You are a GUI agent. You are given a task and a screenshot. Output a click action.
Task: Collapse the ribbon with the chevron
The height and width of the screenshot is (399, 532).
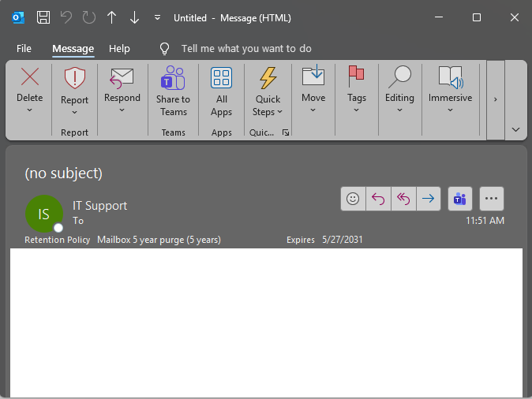tap(515, 129)
